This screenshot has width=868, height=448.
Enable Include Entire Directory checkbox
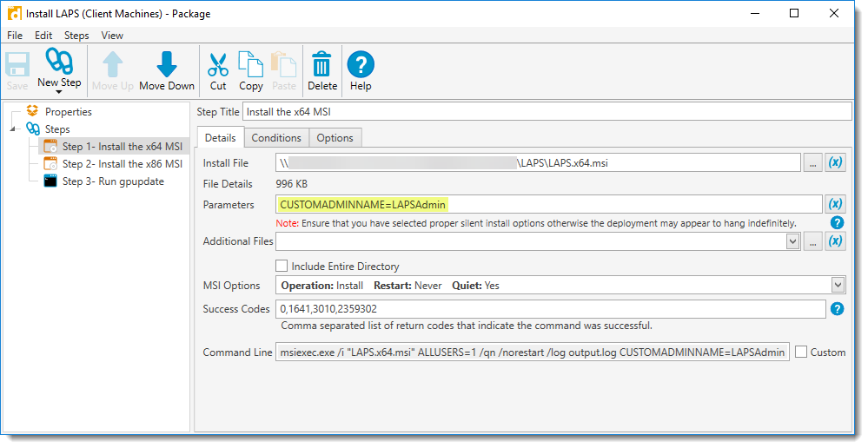pos(282,267)
